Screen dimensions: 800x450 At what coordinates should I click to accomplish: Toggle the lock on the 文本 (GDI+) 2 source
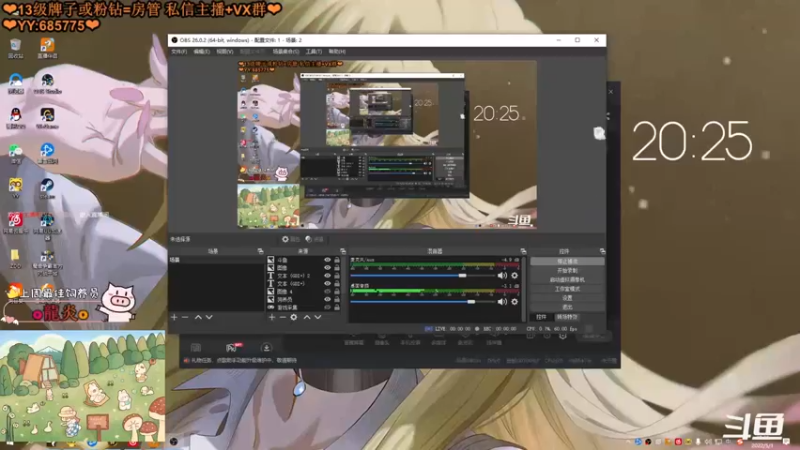(337, 276)
